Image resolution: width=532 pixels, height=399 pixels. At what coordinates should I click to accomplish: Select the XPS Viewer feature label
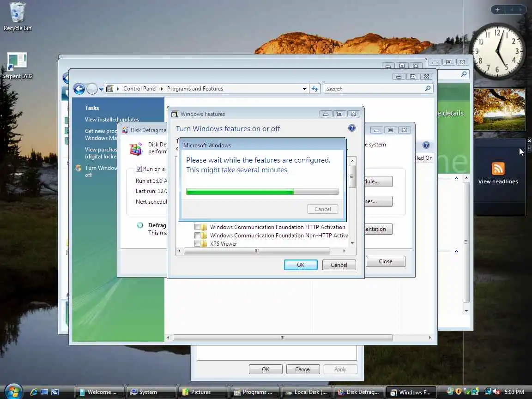(x=224, y=244)
